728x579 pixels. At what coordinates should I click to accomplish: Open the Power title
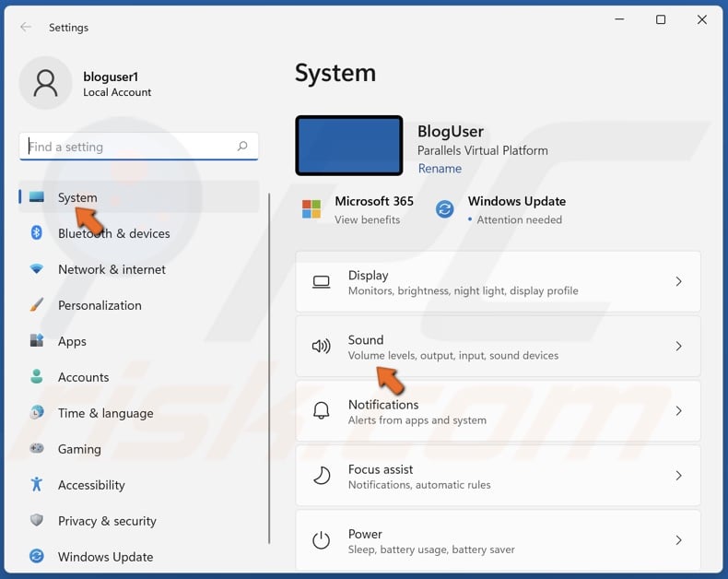366,534
